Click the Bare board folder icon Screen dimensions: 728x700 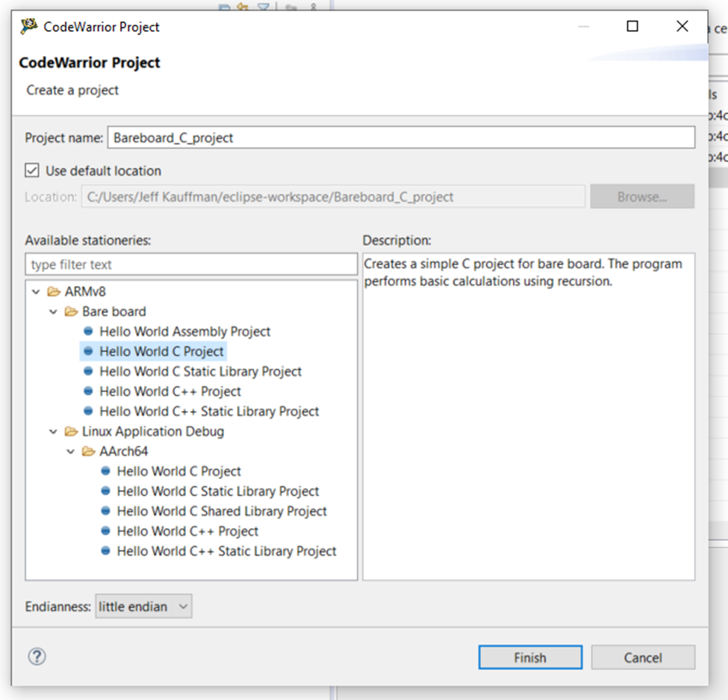coord(71,312)
